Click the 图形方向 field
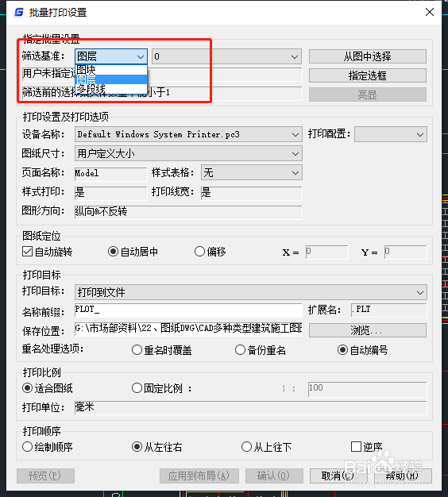Image resolution: width=448 pixels, height=497 pixels. (x=188, y=212)
